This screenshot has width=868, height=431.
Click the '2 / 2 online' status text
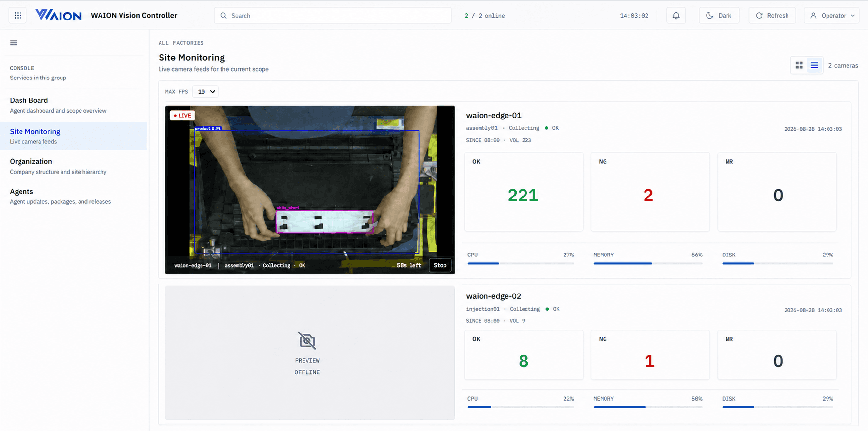tap(484, 16)
